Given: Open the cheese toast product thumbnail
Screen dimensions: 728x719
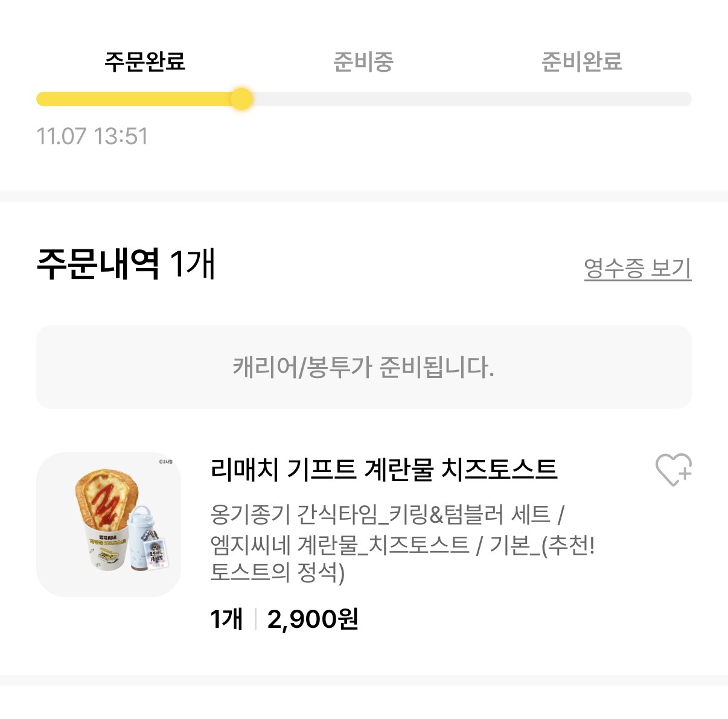Looking at the screenshot, I should (109, 524).
